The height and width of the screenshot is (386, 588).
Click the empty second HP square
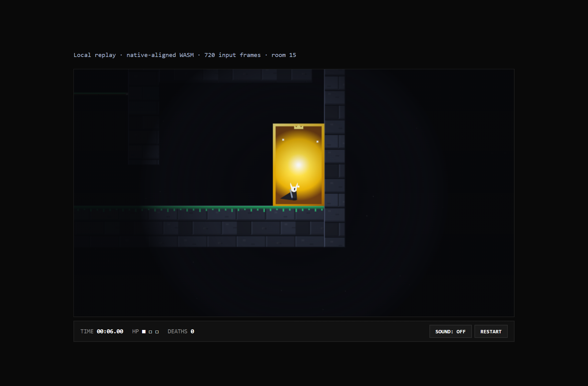150,332
